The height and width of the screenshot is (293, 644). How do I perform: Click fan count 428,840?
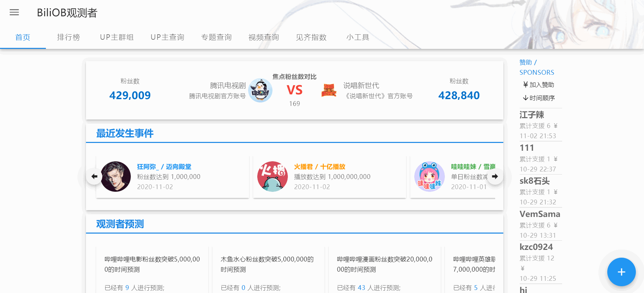459,95
